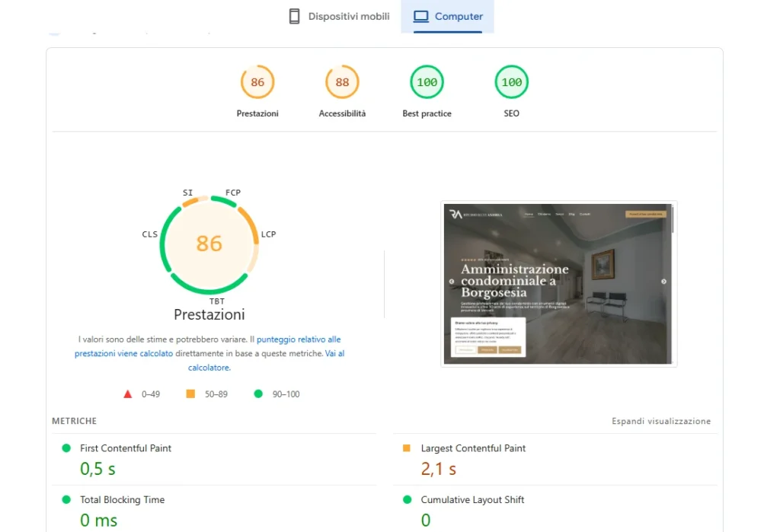
Task: Click the FCP segment label on the gauge
Action: (233, 193)
